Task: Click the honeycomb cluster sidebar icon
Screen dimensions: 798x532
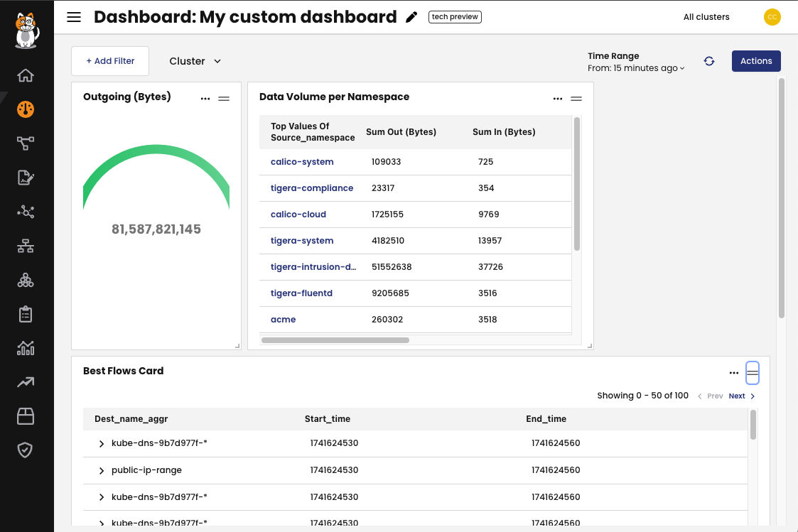Action: (26, 279)
